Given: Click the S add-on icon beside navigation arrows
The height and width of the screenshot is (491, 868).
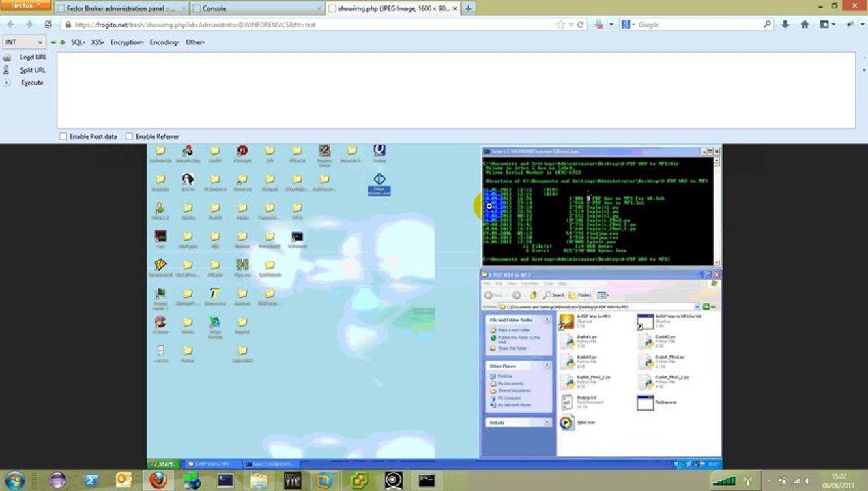Looking at the screenshot, I should (48, 24).
